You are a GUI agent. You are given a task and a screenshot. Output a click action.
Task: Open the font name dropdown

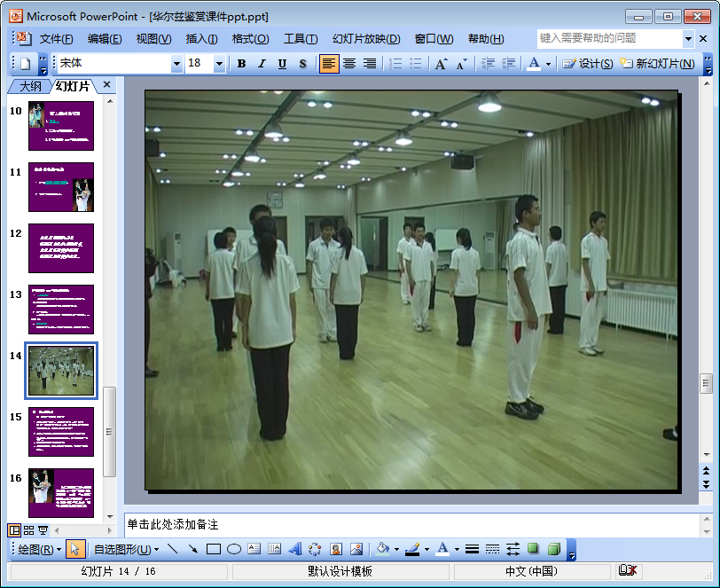[176, 64]
